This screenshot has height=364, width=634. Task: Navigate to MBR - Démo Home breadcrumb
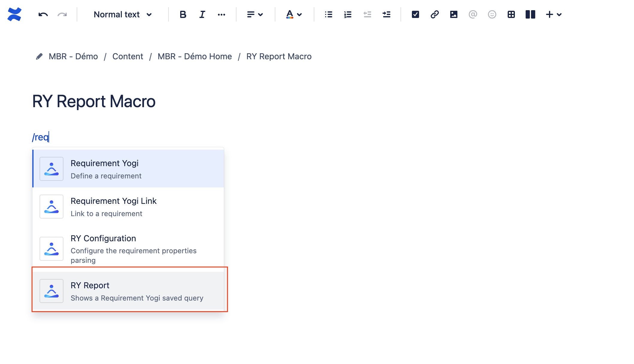195,56
